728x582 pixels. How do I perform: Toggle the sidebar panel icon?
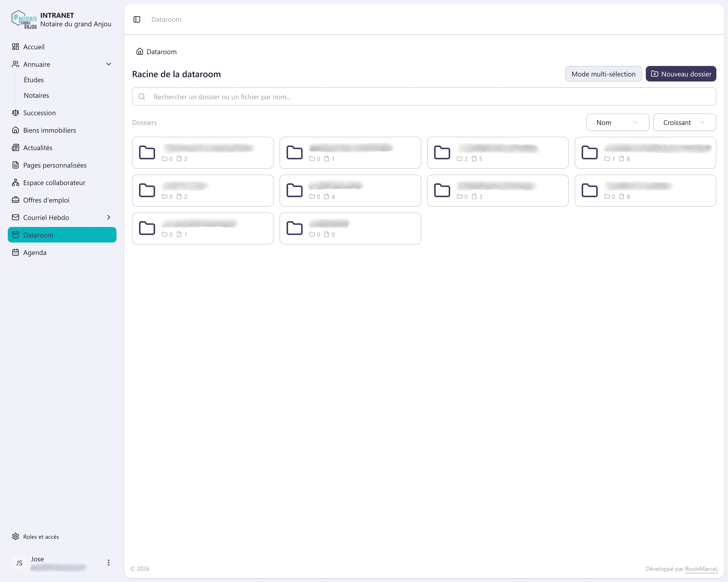[x=137, y=19]
